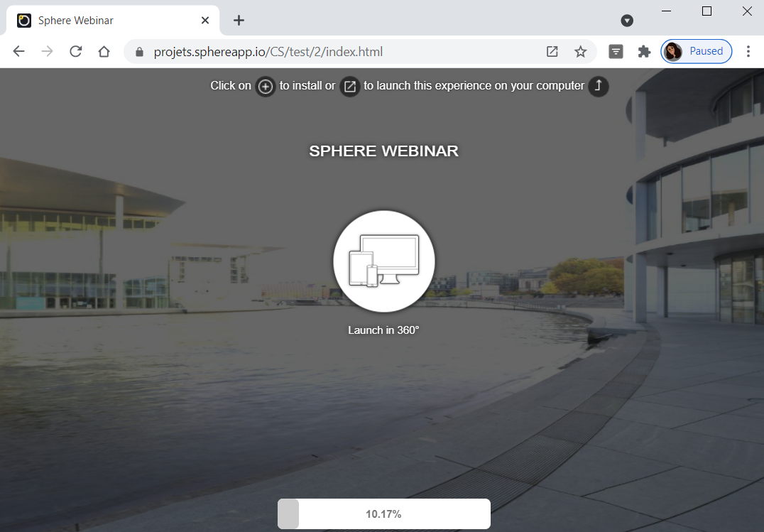764x532 pixels.
Task: Click the circular install plus icon
Action: [266, 87]
